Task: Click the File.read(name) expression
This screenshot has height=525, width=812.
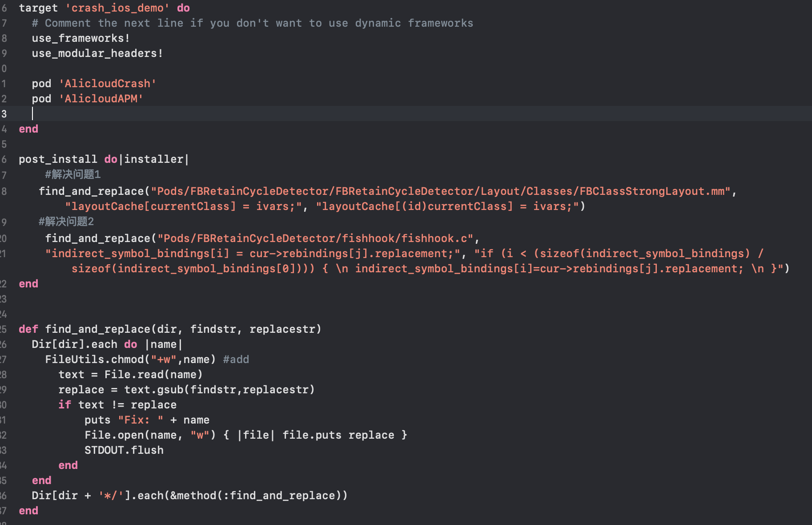Action: click(x=153, y=375)
